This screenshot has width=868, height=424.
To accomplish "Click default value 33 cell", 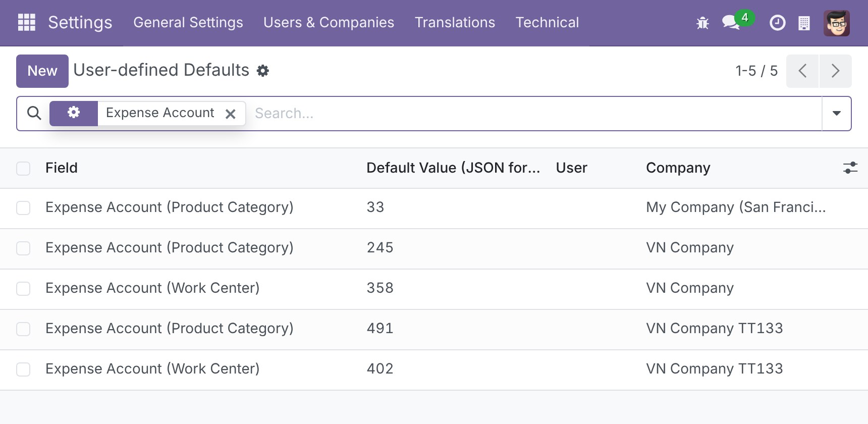I will [375, 207].
